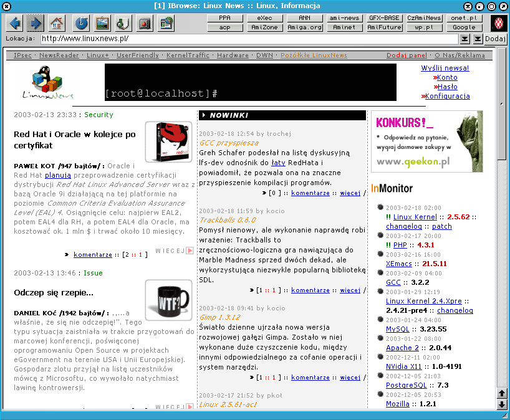Viewport: 510px width, 420px height.
Task: Open the ANN fastlink button
Action: (304, 18)
